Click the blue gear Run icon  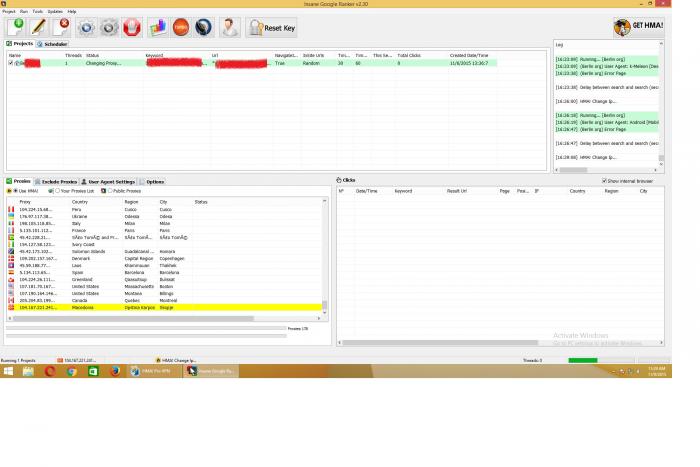[86, 28]
